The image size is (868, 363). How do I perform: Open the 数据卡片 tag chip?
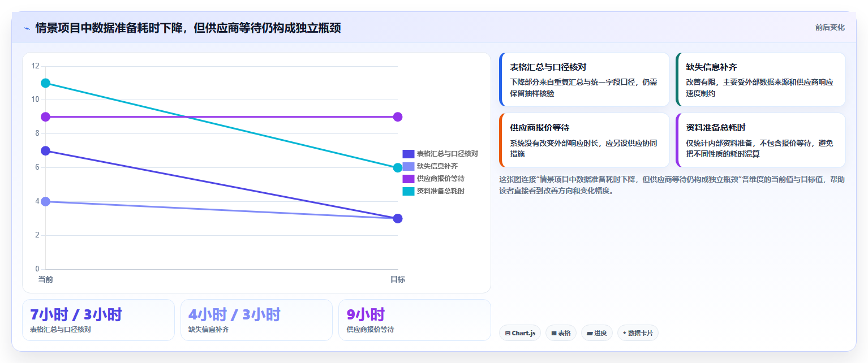638,333
